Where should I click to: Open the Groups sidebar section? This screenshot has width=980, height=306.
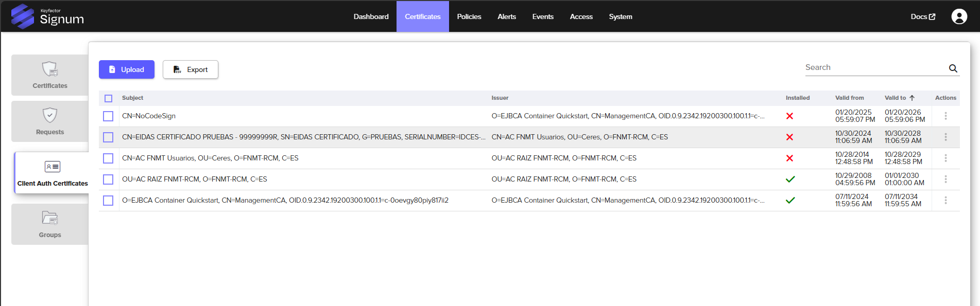(x=50, y=224)
